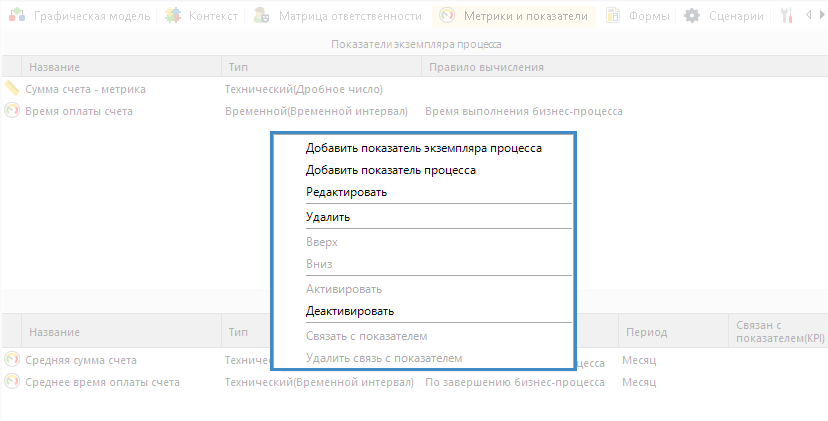Click the Формы document icon

coord(612,16)
